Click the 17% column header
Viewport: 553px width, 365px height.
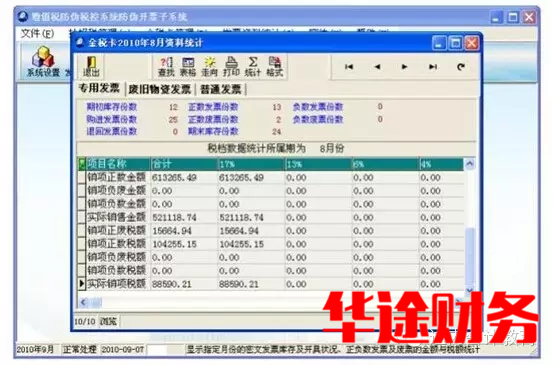click(x=251, y=164)
